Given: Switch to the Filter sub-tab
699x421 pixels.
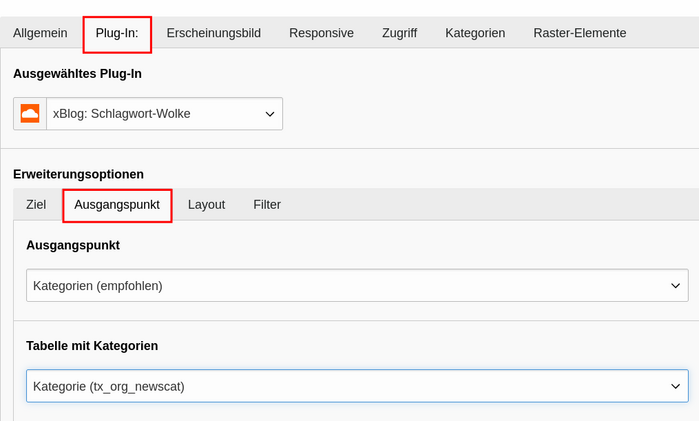Looking at the screenshot, I should [x=267, y=205].
